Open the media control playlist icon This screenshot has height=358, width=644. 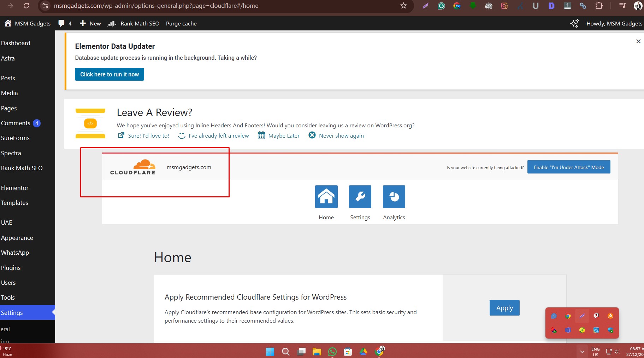point(622,6)
